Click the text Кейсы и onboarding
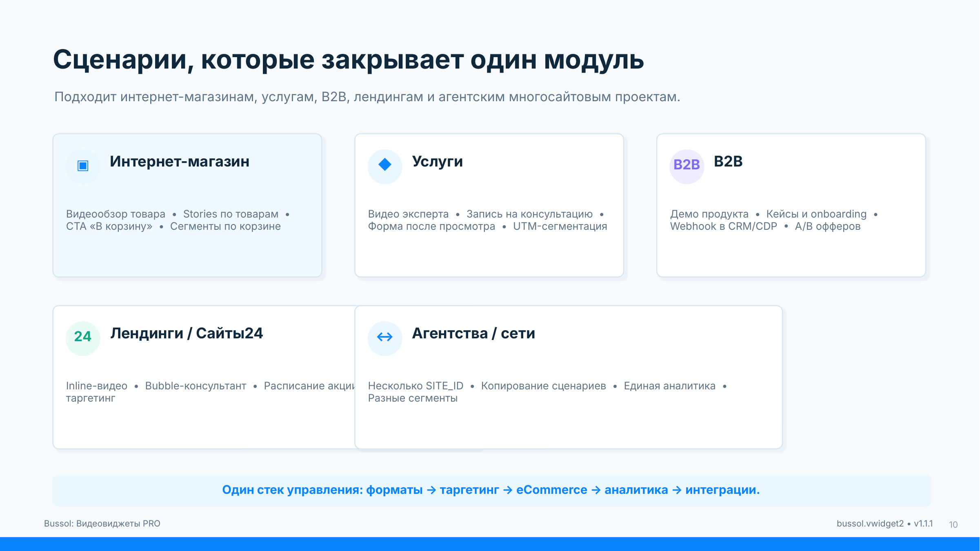The image size is (980, 551). pos(816,214)
